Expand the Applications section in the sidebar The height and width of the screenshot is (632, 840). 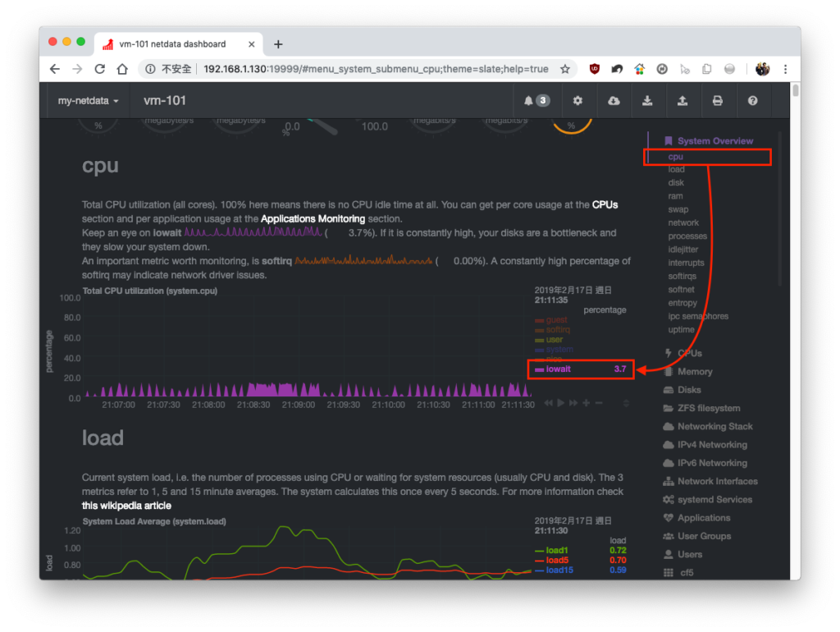click(x=703, y=518)
